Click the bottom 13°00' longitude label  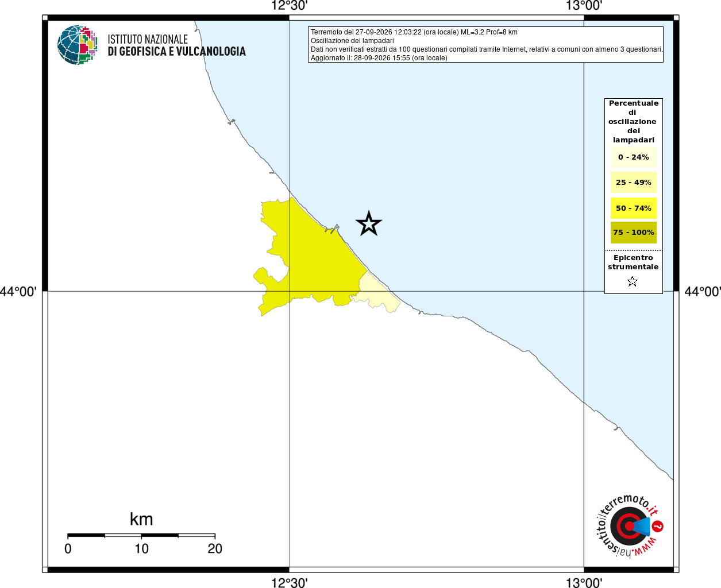point(584,582)
